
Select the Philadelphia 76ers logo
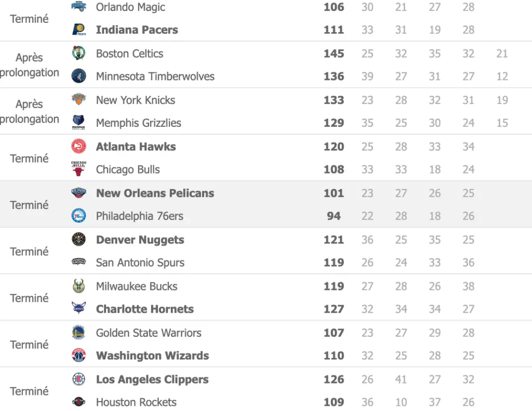(78, 216)
